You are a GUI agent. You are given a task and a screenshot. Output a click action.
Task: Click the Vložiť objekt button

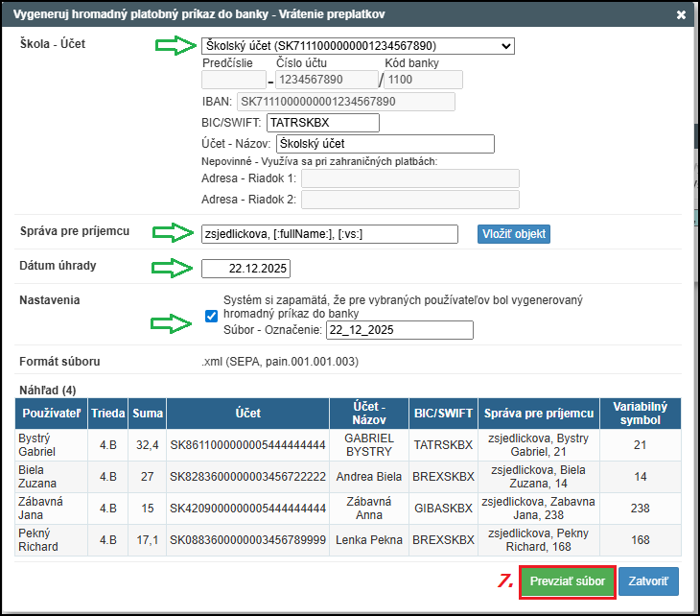click(x=514, y=234)
